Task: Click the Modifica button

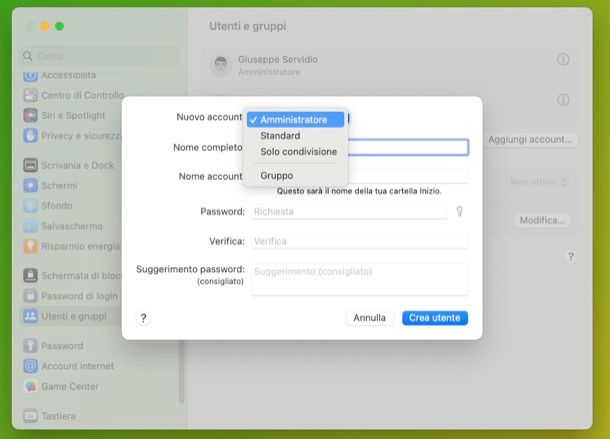Action: (542, 220)
